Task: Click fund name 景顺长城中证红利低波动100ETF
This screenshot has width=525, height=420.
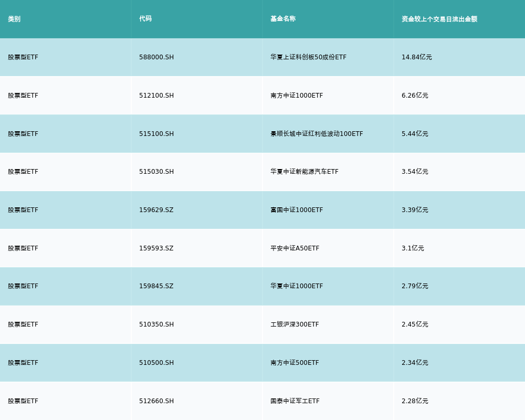Action: click(317, 134)
